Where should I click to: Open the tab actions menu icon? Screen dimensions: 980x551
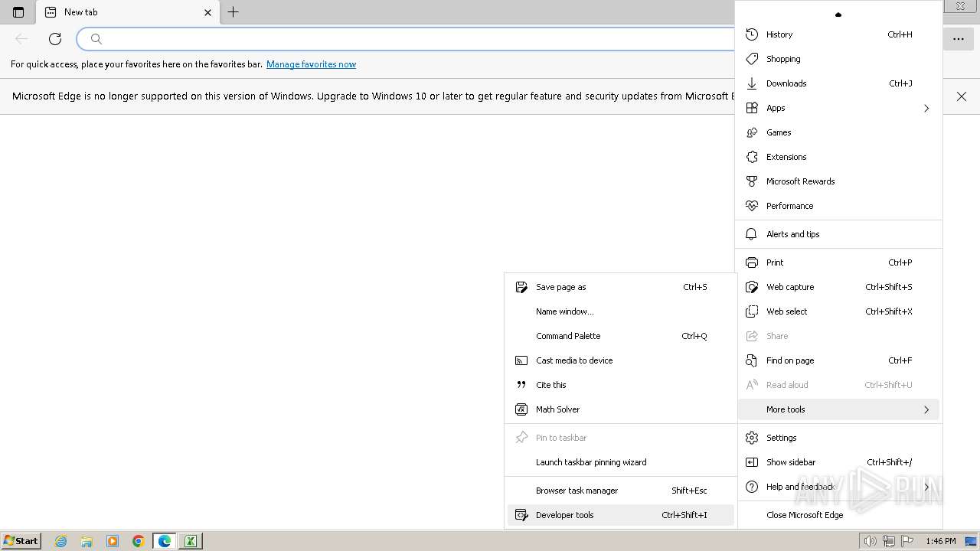(x=18, y=12)
